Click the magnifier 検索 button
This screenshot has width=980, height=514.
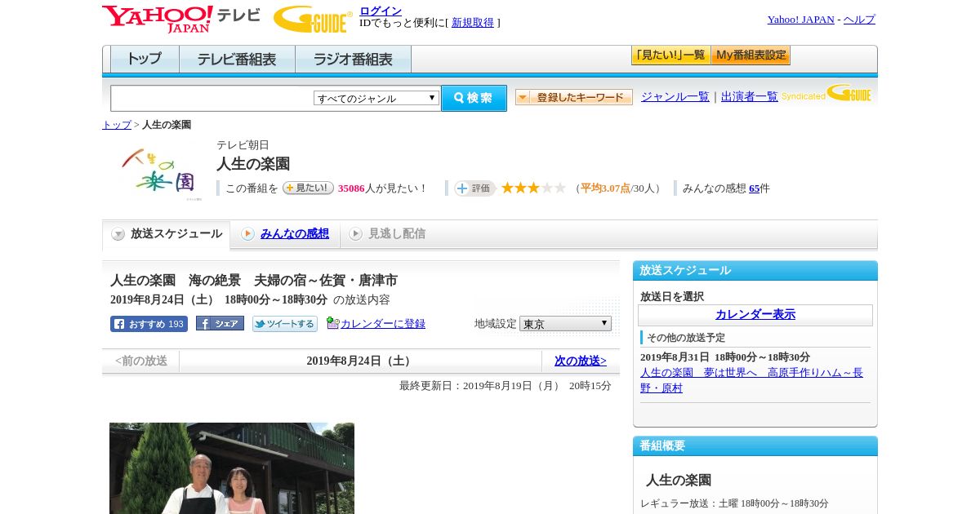pos(474,98)
